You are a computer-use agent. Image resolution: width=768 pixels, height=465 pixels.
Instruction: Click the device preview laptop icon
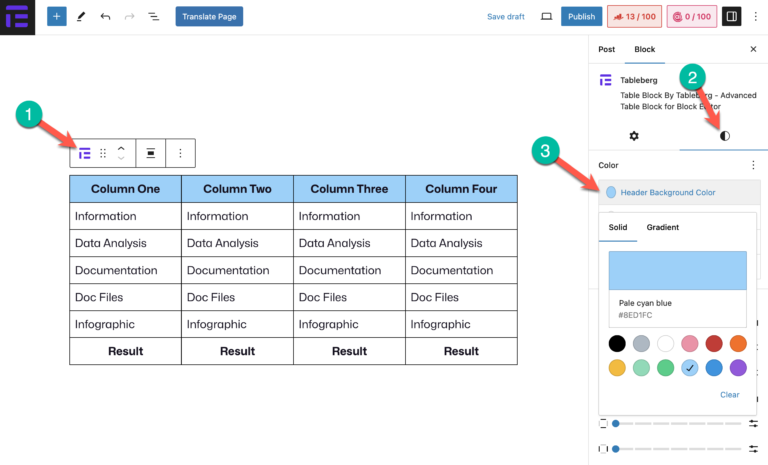point(546,17)
